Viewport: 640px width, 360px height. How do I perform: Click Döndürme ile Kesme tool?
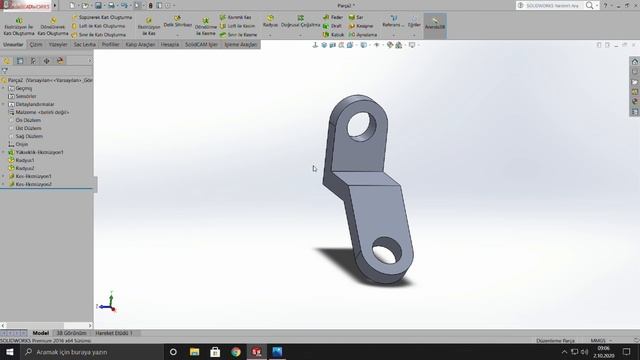tap(206, 27)
